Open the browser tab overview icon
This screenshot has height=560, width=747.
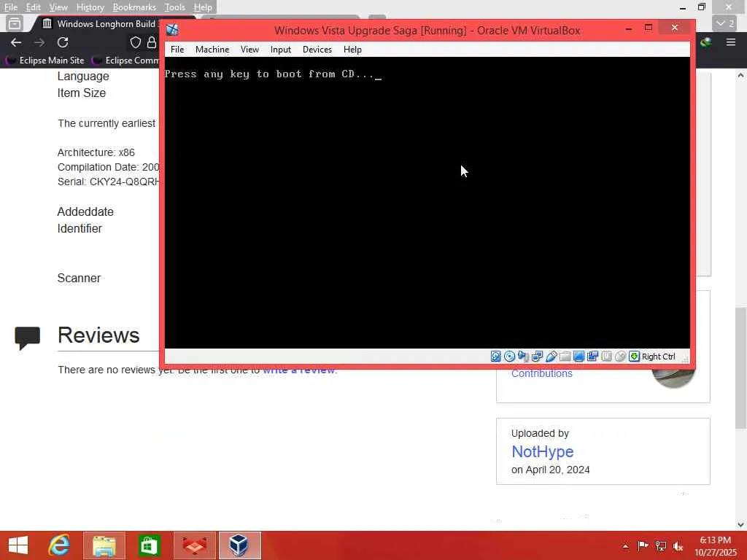pos(15,23)
